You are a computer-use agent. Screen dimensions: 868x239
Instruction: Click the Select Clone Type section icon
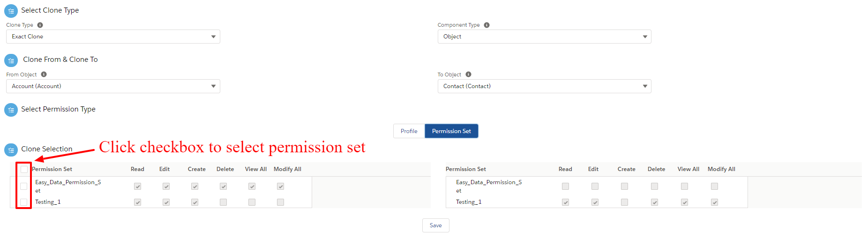[x=11, y=11]
